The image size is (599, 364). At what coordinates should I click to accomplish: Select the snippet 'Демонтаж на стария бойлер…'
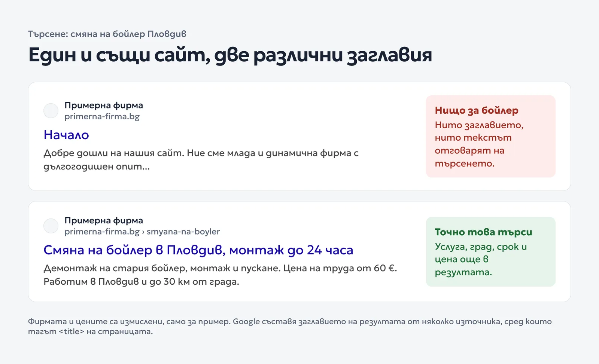pos(220,275)
